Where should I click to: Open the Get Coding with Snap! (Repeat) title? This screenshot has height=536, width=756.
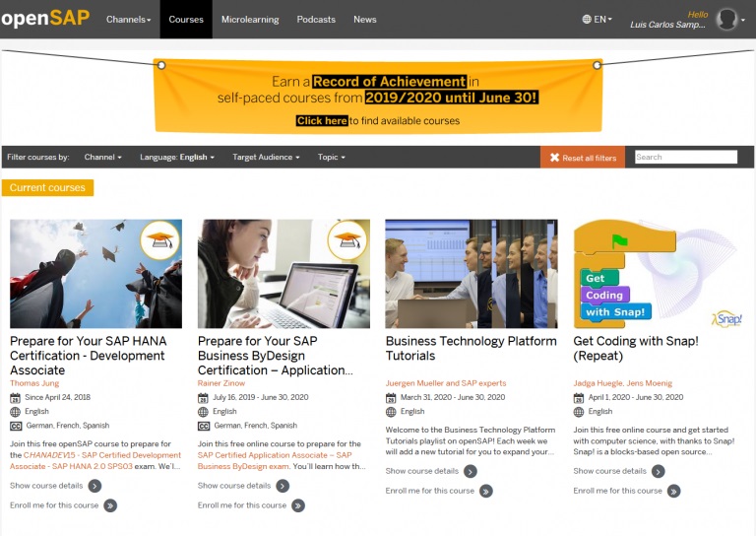[636, 349]
